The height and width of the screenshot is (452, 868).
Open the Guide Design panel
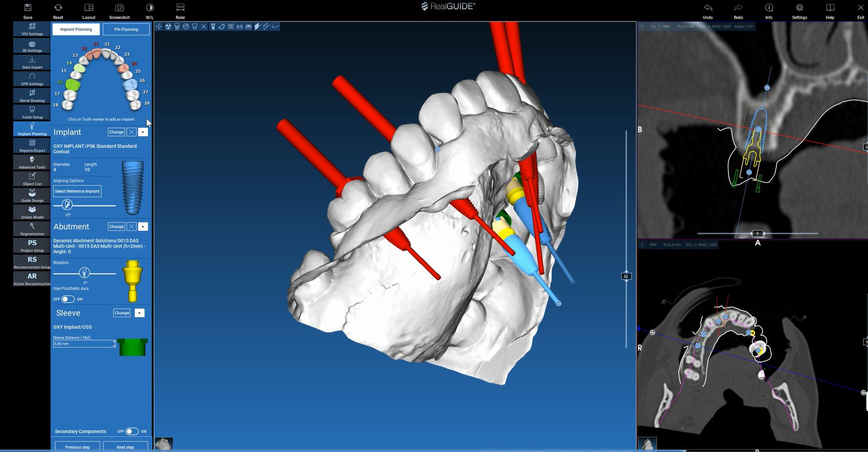point(31,195)
